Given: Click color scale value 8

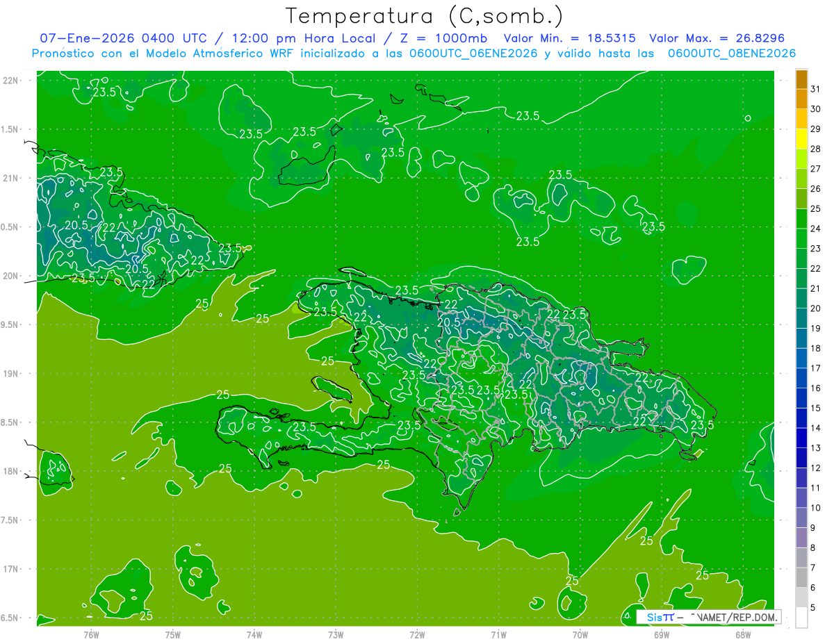Looking at the screenshot, I should 813,547.
